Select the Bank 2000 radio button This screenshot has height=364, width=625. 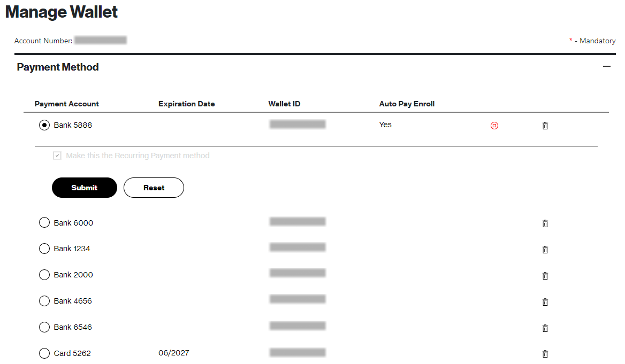pyautogui.click(x=44, y=274)
